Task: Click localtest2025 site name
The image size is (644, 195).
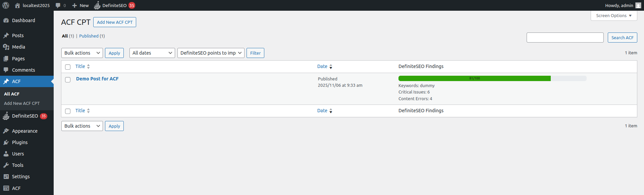Action: click(x=36, y=5)
